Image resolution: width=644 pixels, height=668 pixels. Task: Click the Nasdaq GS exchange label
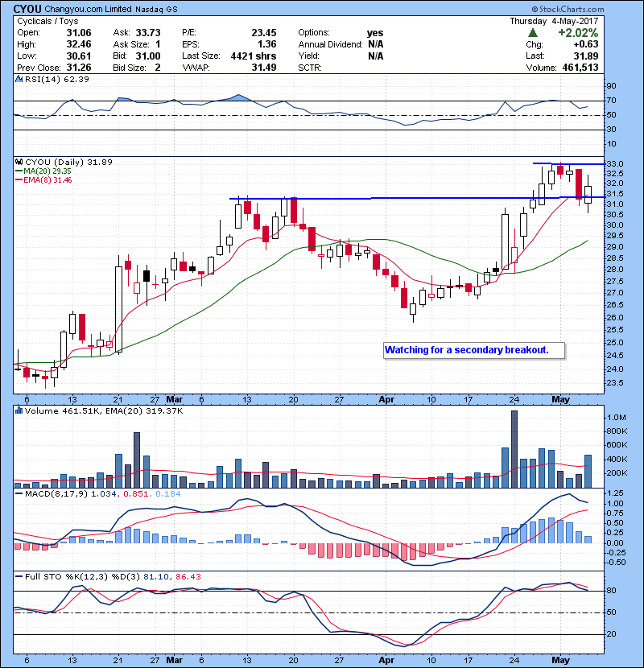click(156, 10)
